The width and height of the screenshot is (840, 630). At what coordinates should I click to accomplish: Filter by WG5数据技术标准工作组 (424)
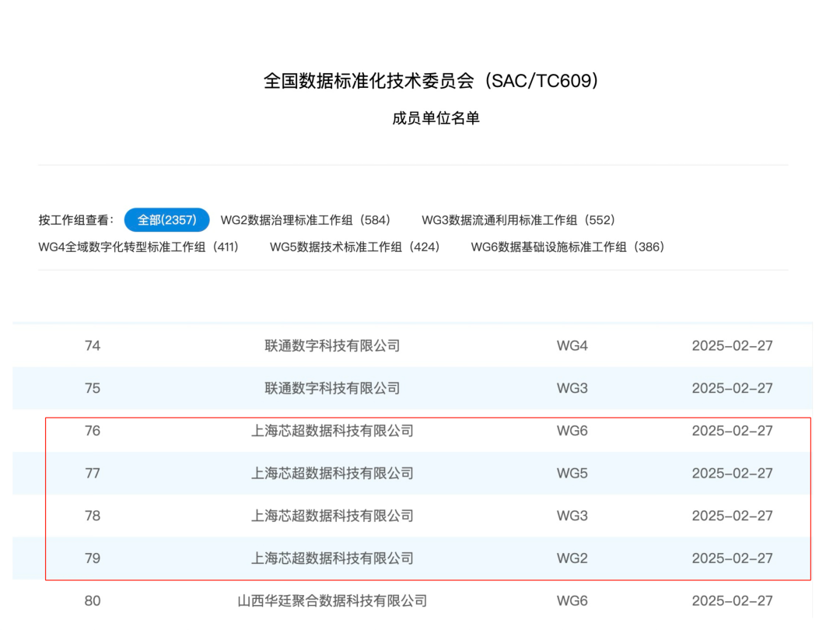(x=354, y=247)
